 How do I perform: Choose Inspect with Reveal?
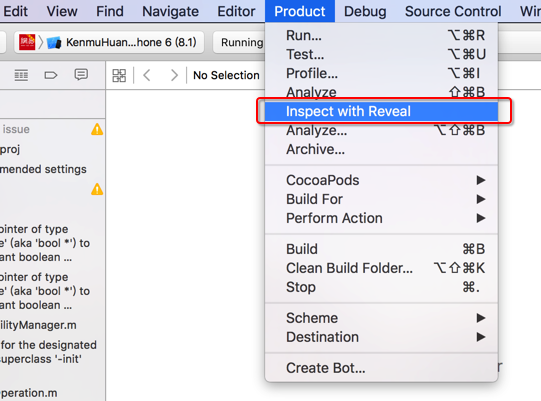[x=381, y=111]
